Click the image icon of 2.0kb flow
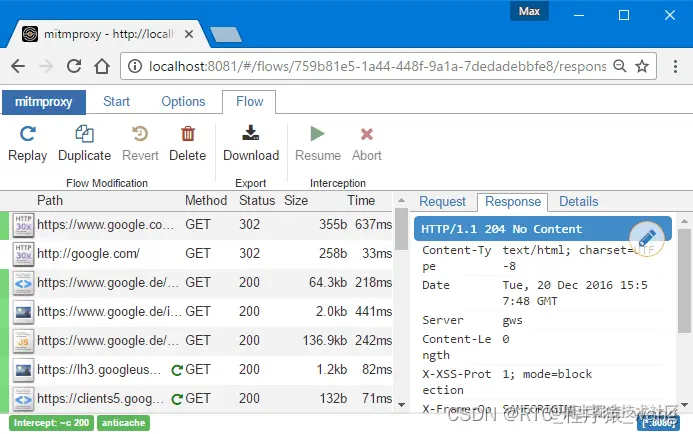The height and width of the screenshot is (434, 693). 23,312
